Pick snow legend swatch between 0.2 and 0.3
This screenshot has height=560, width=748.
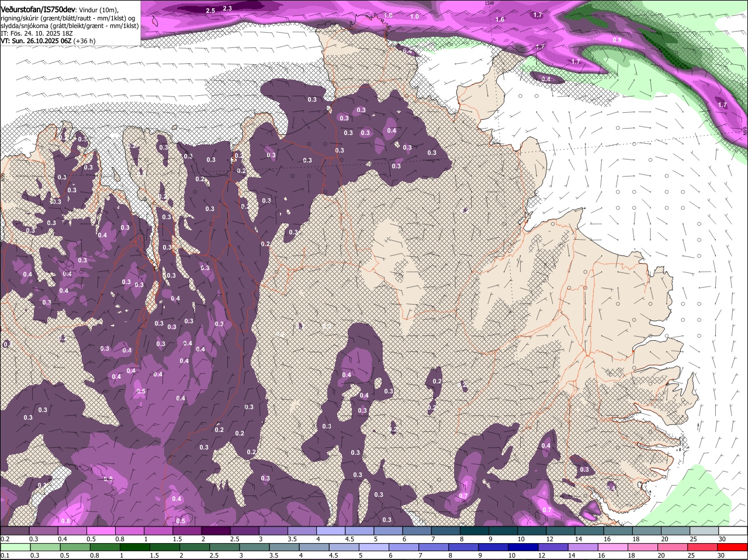pyautogui.click(x=15, y=531)
